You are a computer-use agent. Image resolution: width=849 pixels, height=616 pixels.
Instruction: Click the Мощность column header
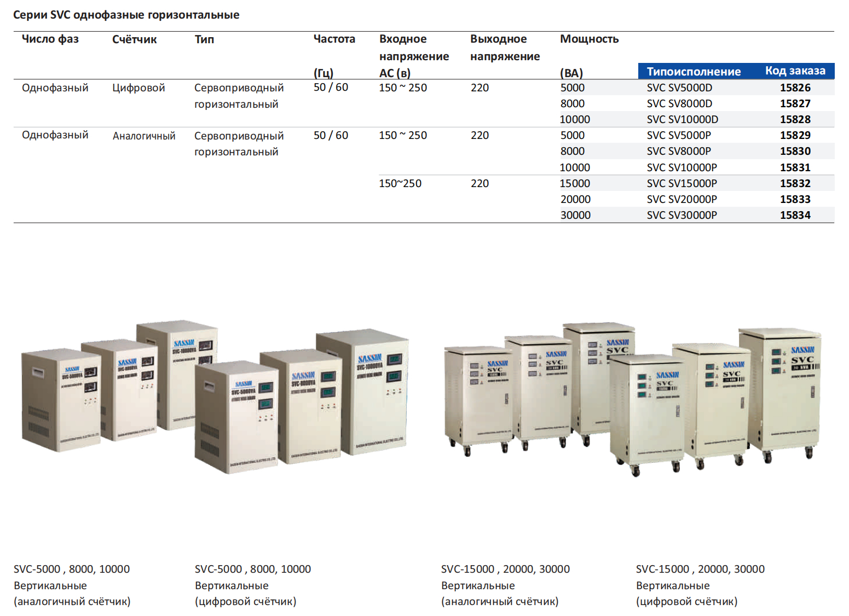589,39
